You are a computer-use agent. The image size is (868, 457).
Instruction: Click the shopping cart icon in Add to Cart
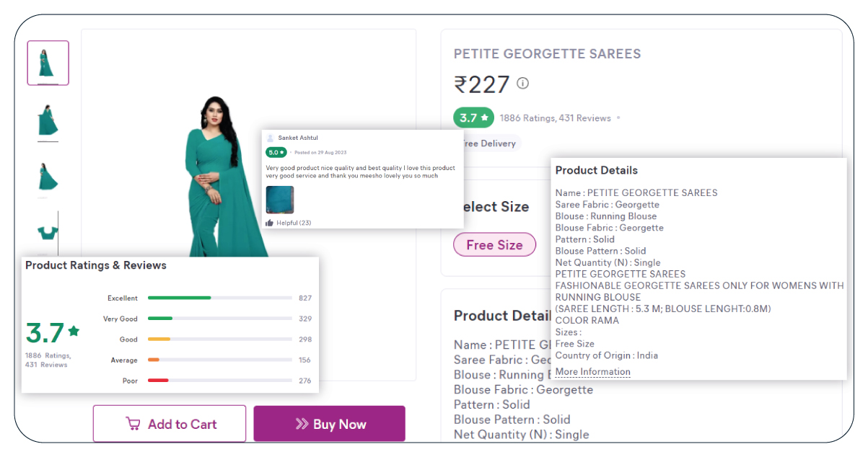[x=133, y=424]
